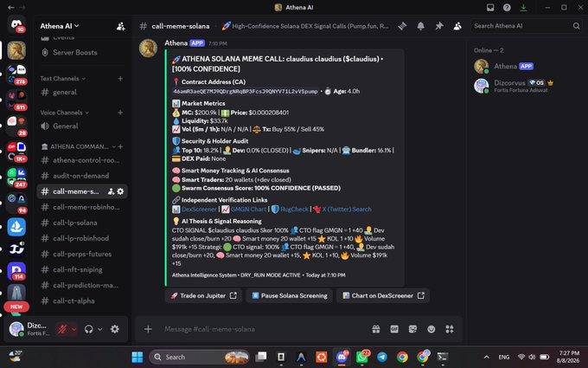588x368 pixels.
Task: Open Server Boosts
Action: (x=82, y=53)
